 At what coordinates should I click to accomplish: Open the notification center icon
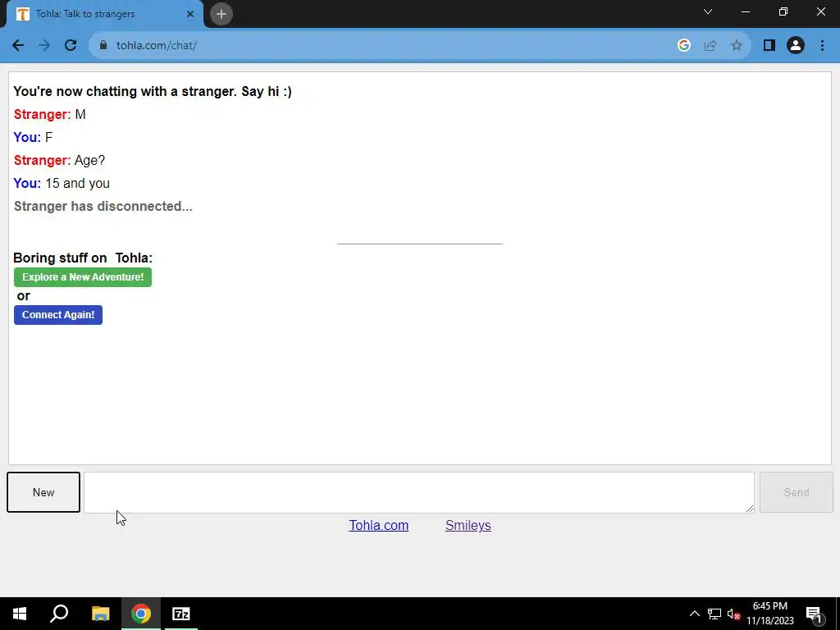pos(814,614)
